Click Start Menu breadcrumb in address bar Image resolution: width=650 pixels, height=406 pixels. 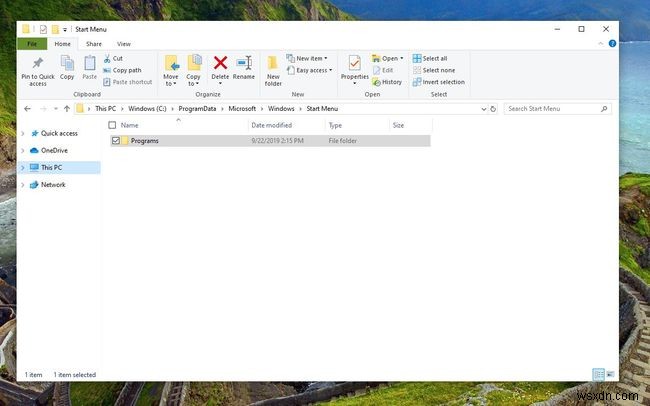pos(322,109)
